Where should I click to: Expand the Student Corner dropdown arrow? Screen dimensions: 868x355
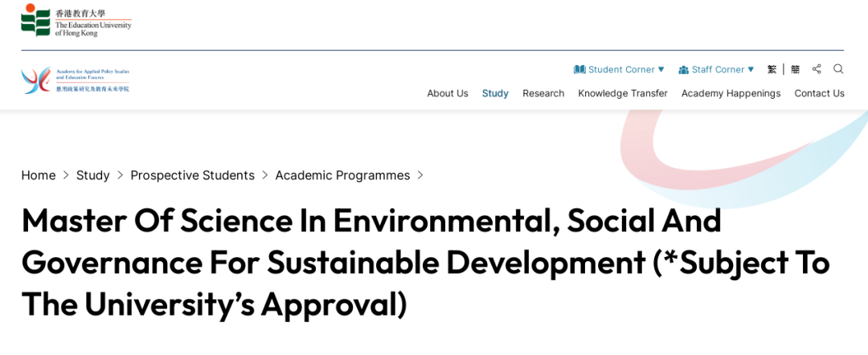click(661, 69)
